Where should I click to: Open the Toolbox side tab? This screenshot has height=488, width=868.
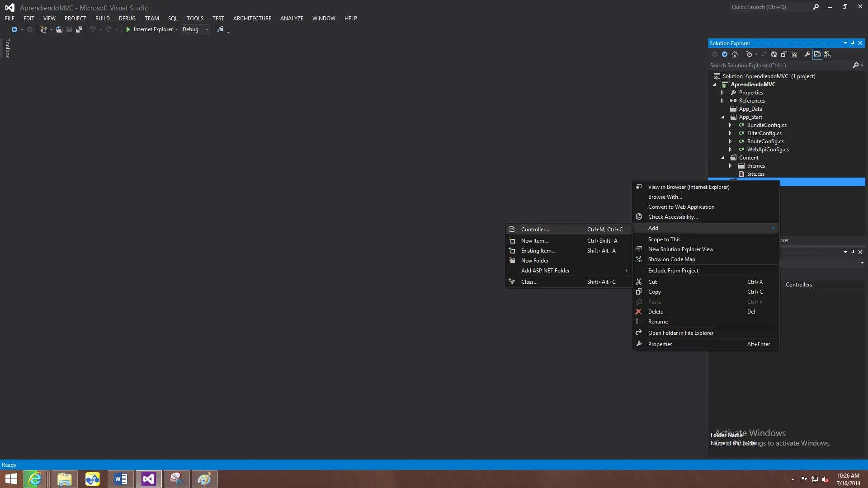click(x=7, y=48)
